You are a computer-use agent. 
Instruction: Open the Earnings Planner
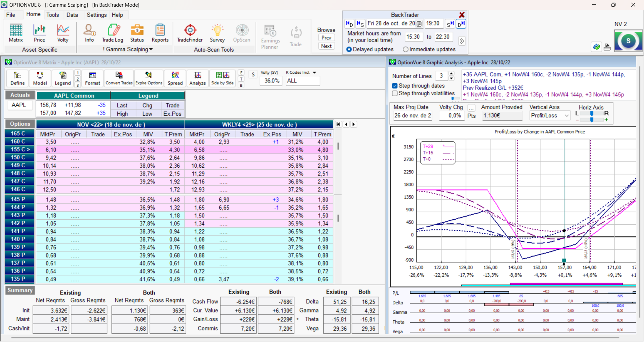[270, 37]
